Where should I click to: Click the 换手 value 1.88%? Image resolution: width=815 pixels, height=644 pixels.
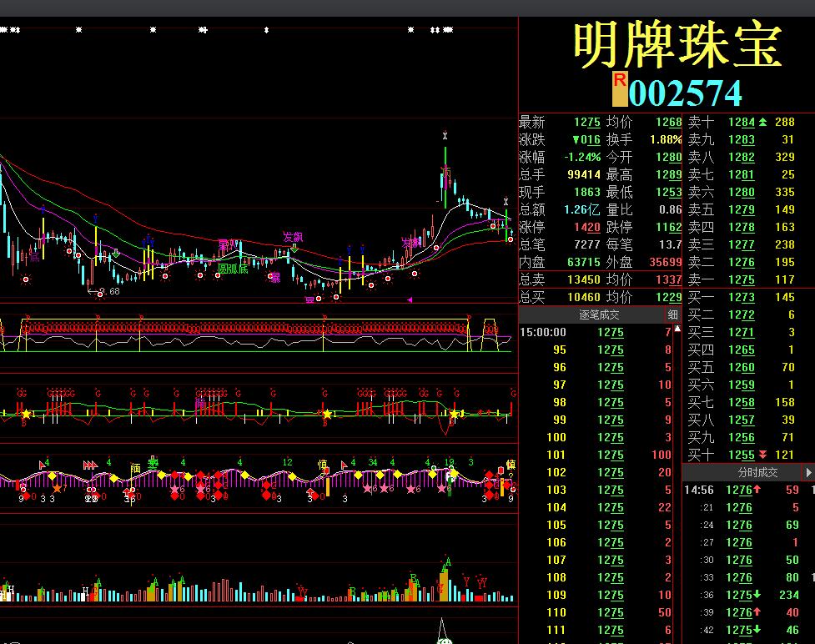tap(666, 140)
